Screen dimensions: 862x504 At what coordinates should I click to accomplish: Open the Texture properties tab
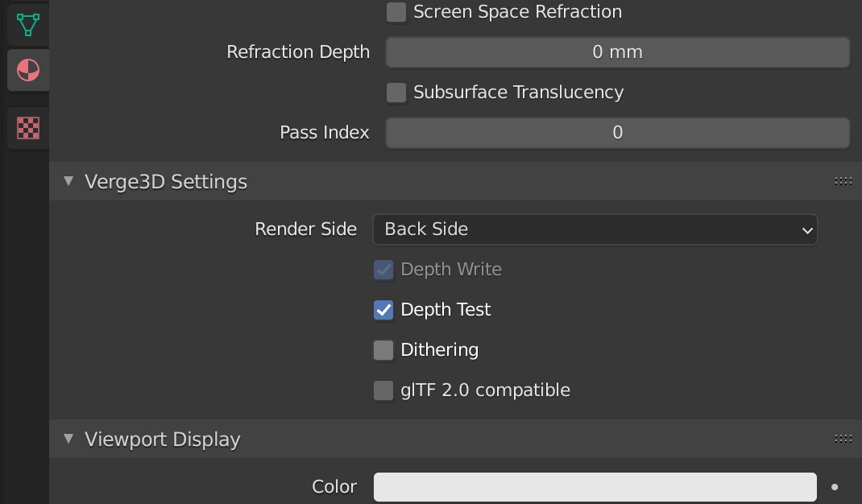(x=28, y=128)
